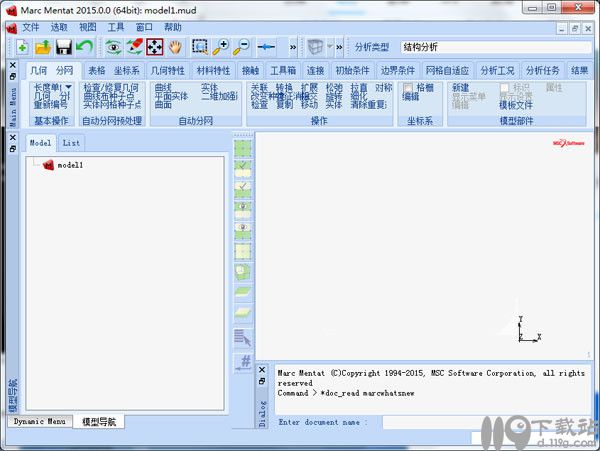This screenshot has width=600, height=451.
Task: Activate the hand pan tool
Action: (x=175, y=47)
